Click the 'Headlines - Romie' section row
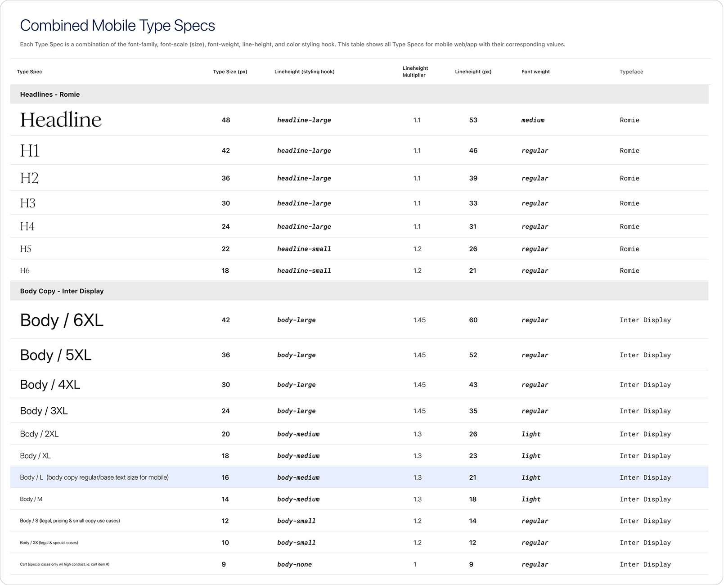Image resolution: width=728 pixels, height=585 pixels. [x=50, y=94]
